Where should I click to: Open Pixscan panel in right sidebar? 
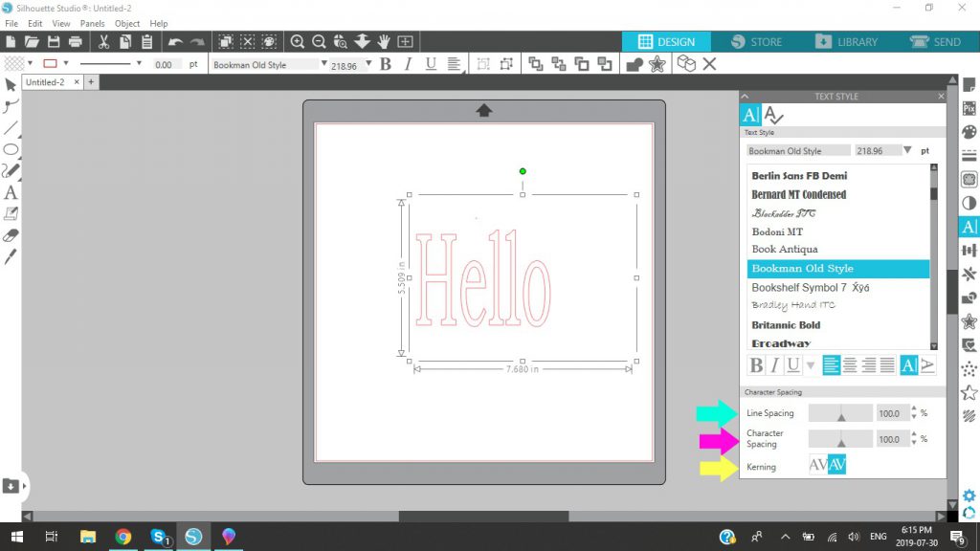click(969, 108)
